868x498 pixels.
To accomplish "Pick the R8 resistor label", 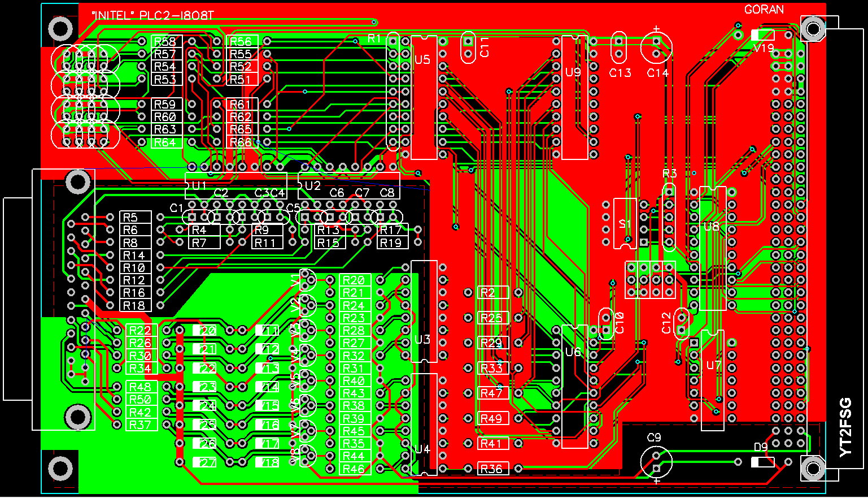I will [x=130, y=242].
